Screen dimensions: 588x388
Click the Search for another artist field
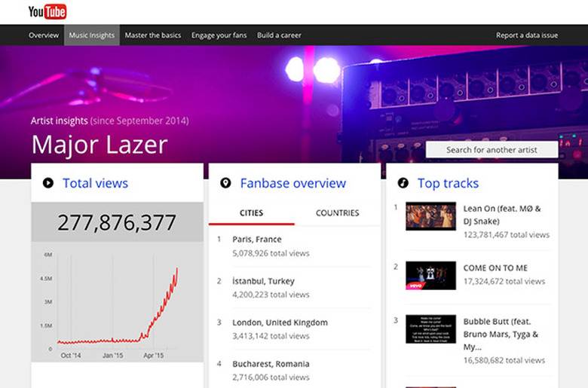(x=492, y=150)
